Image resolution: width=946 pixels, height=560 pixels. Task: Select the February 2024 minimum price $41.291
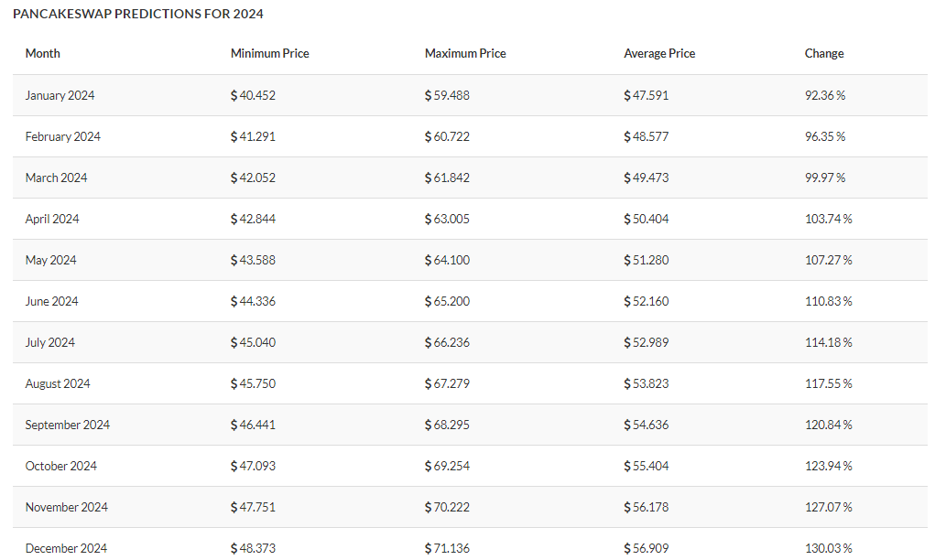click(x=253, y=136)
